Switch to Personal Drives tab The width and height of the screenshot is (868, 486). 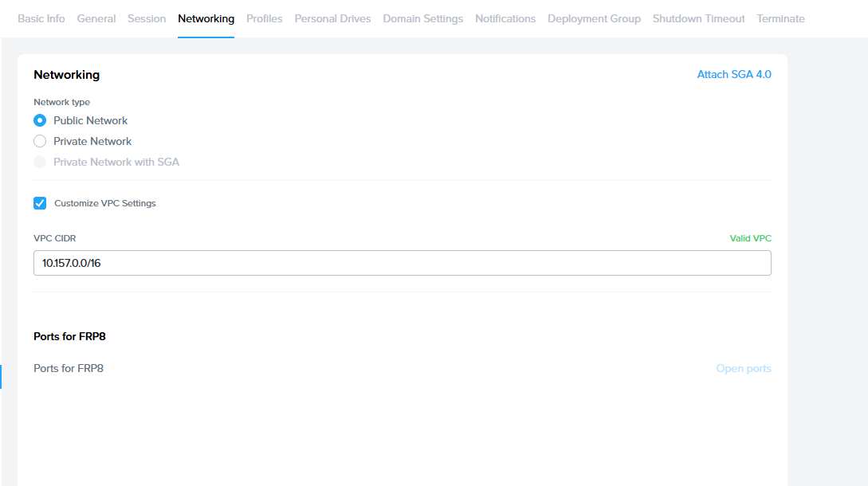coord(332,18)
